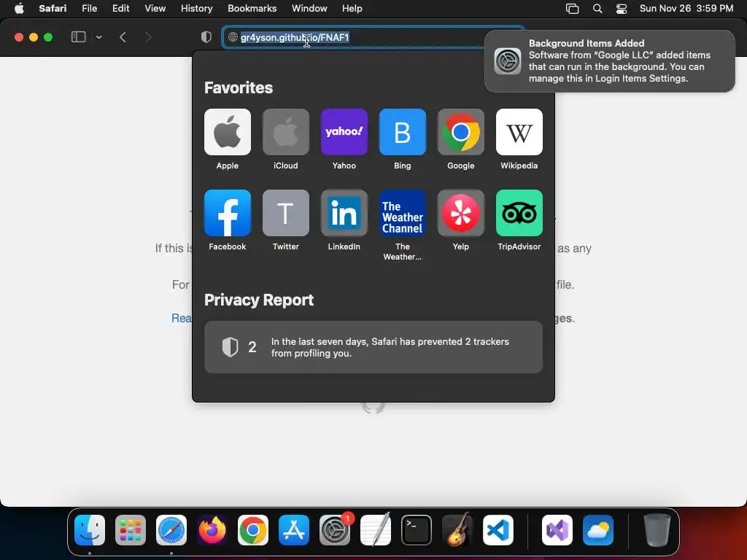
Task: Open System Settings in the Dock
Action: pos(334,530)
